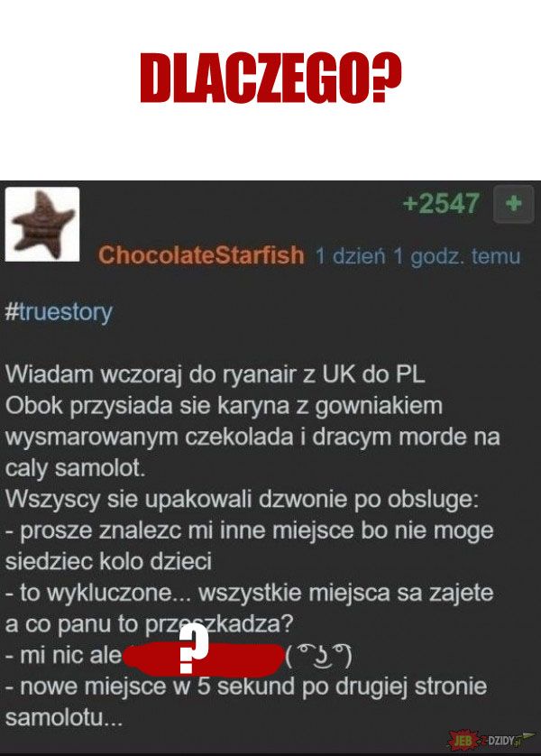Viewport: 541px width, 756px height.
Task: Open the chocolate starfish avatar image
Action: click(x=42, y=225)
